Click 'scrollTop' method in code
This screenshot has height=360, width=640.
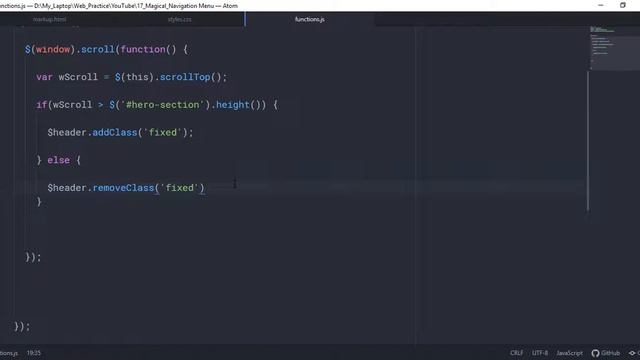point(185,77)
